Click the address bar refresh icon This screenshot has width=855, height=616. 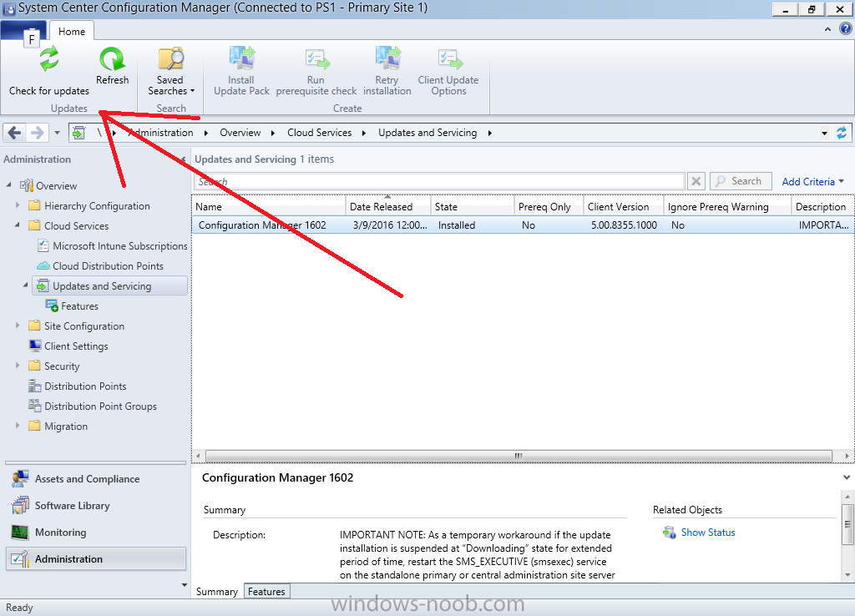tap(842, 133)
